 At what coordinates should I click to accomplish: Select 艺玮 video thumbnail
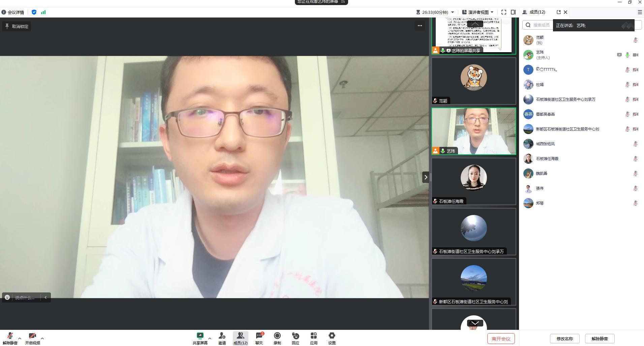[473, 131]
